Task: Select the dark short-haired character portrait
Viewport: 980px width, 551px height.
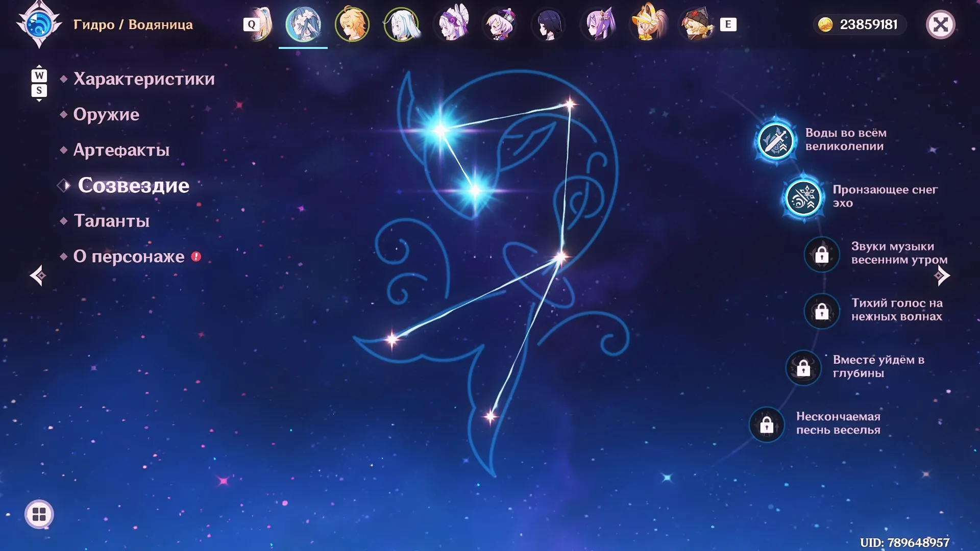Action: (x=549, y=24)
